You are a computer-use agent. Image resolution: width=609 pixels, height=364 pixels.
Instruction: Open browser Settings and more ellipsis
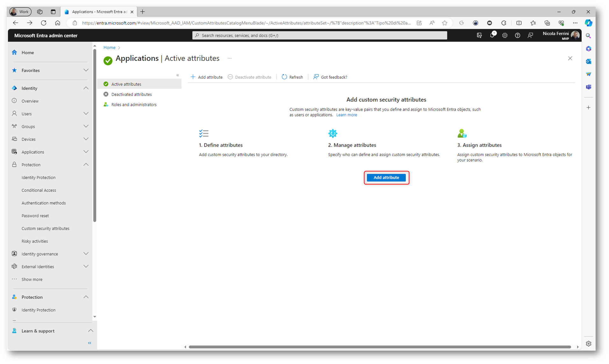point(575,23)
